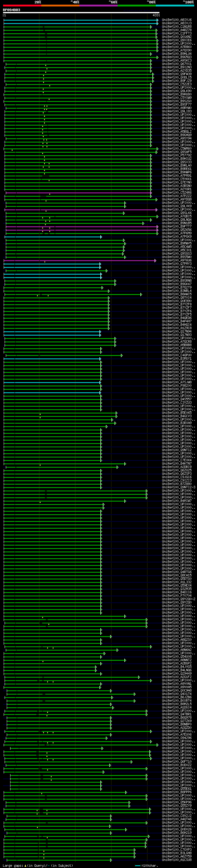Click hit label UniRef100_C5ZZE3
197x868 pixels.
pyautogui.click(x=177, y=84)
